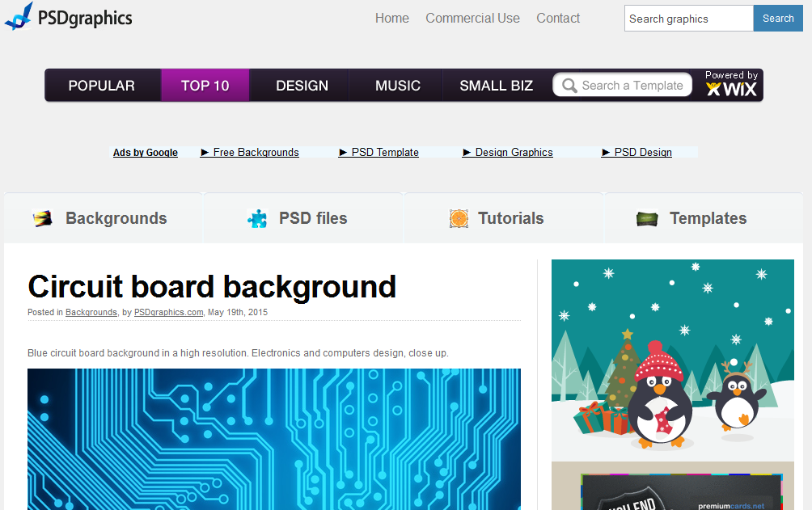Open the PSDgraphics.com author link
Image resolution: width=812 pixels, height=510 pixels.
[168, 312]
